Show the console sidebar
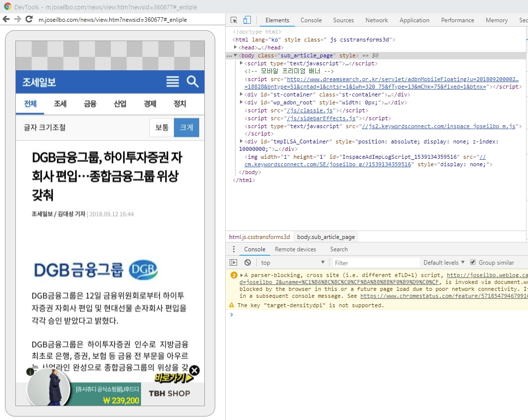 (x=233, y=263)
